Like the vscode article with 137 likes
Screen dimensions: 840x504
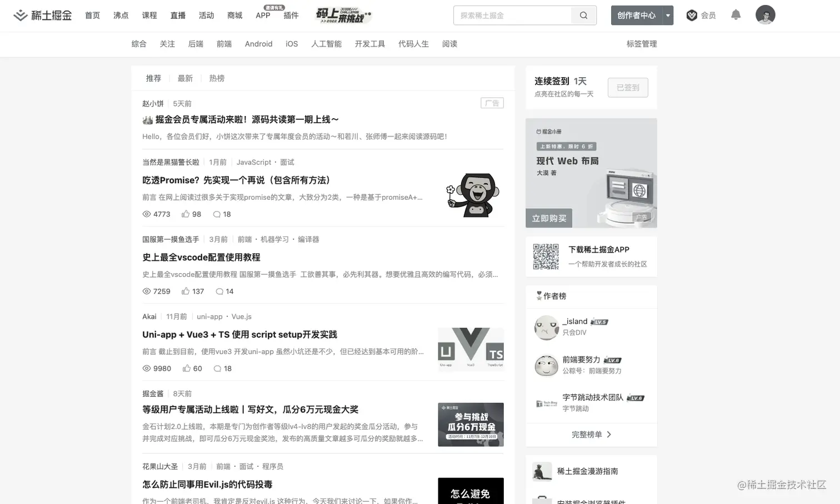click(186, 291)
